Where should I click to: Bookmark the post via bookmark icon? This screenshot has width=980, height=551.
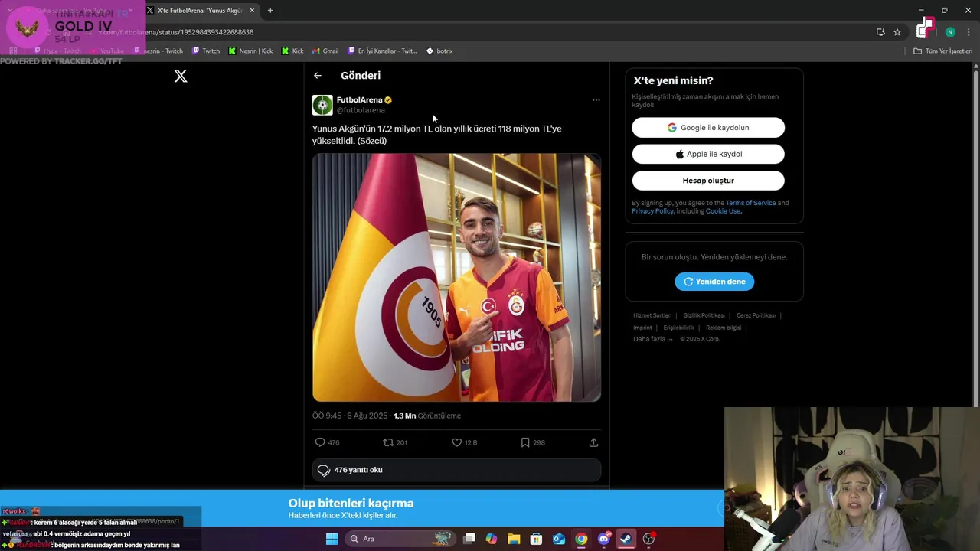point(525,442)
